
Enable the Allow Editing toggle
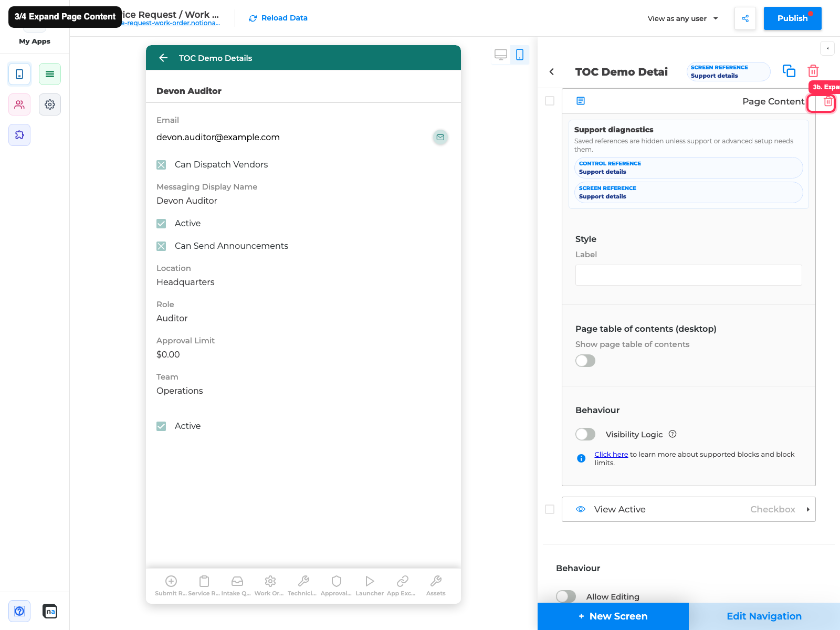click(566, 596)
